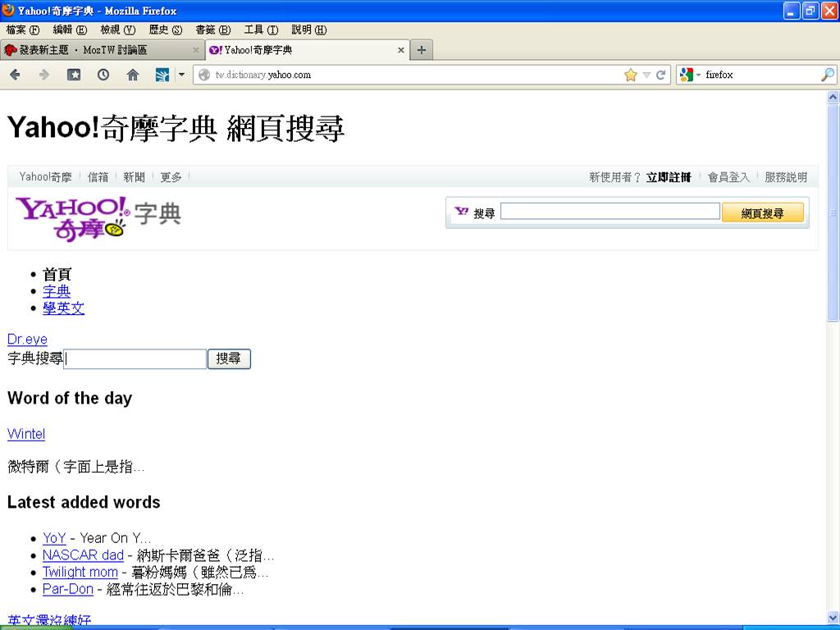Reload the page
This screenshot has width=840, height=630.
[x=661, y=75]
